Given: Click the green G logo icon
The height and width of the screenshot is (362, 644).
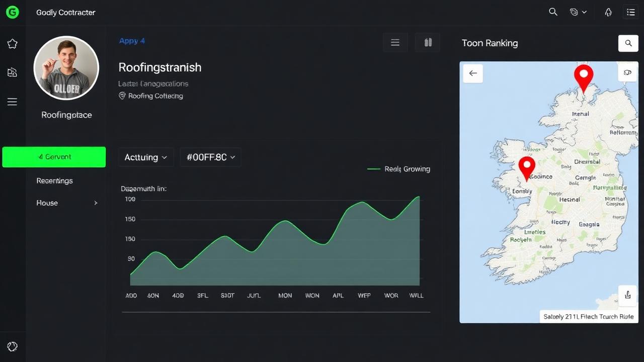Looking at the screenshot, I should coord(12,12).
